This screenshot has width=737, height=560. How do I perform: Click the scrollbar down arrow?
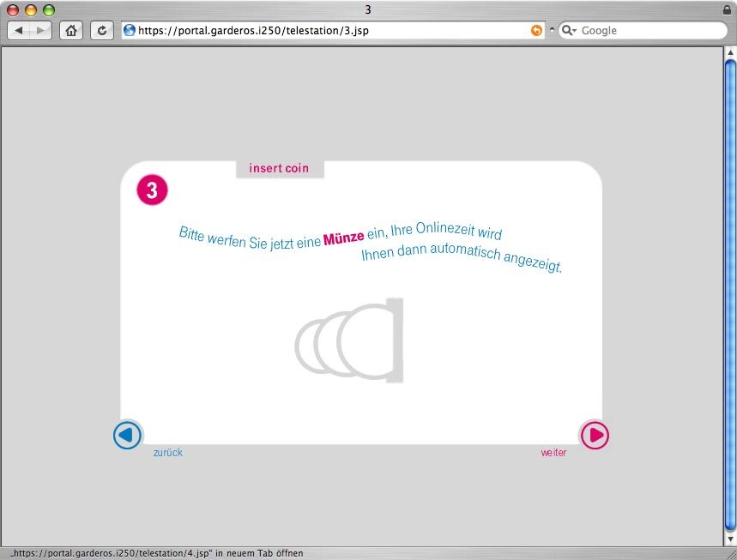click(x=730, y=539)
